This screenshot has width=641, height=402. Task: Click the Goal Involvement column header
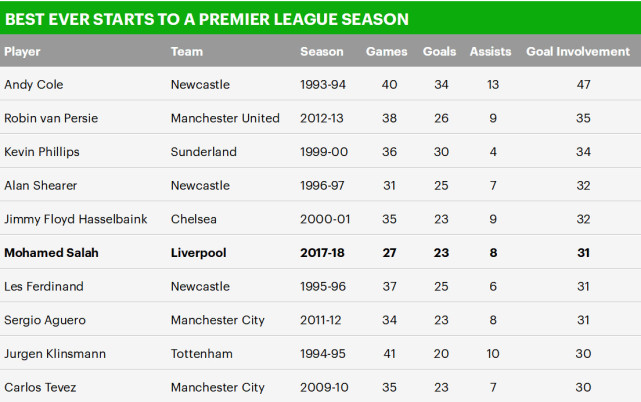click(578, 52)
